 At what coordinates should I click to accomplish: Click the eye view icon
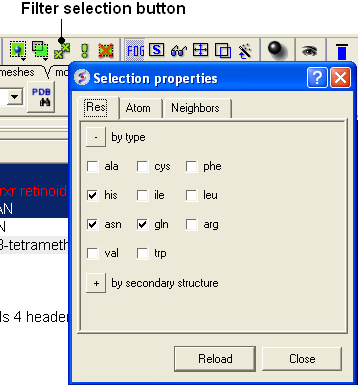click(309, 51)
